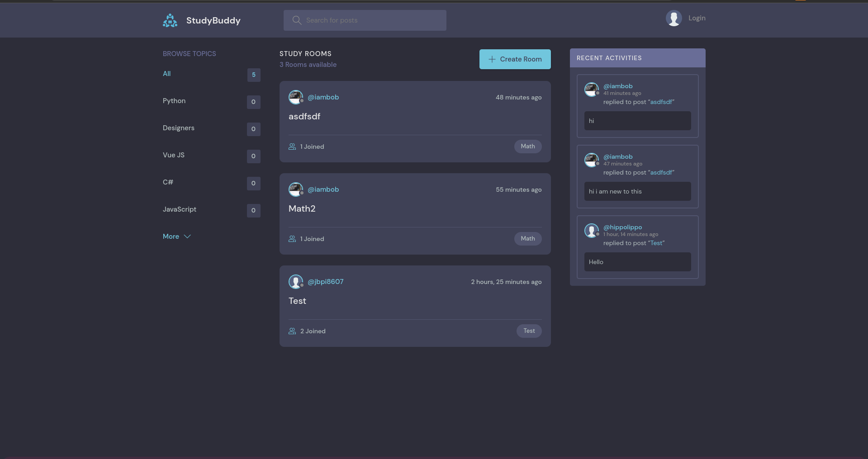Open asdfsdf post link in 41 minutes activity
Image resolution: width=868 pixels, height=459 pixels.
661,102
